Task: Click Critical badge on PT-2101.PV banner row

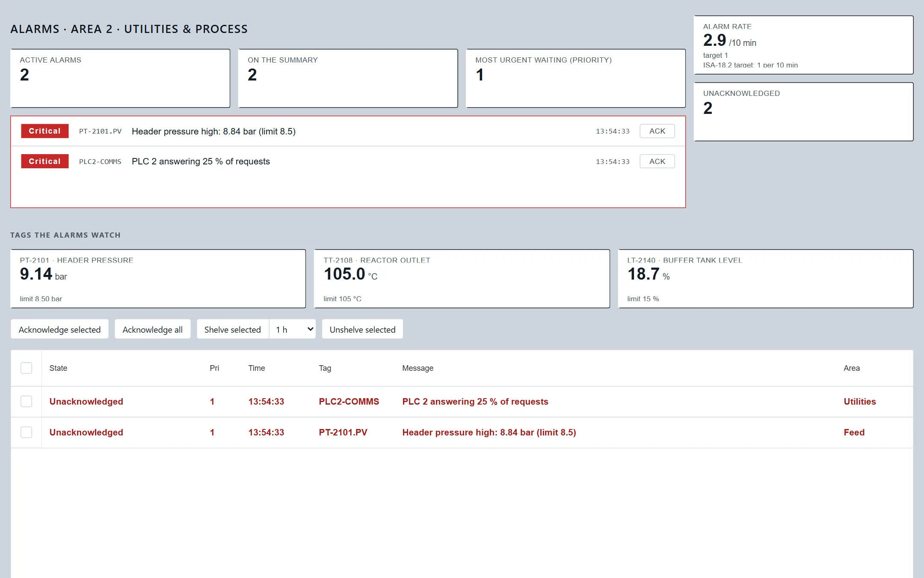Action: point(45,131)
